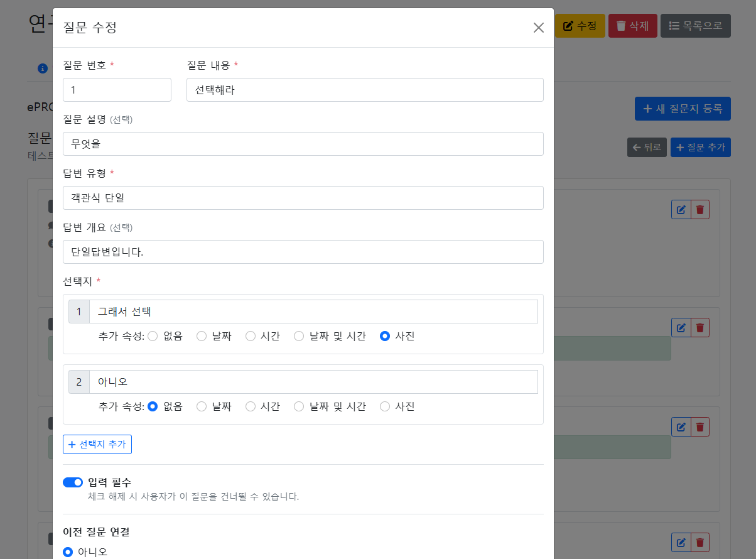Click the 질문 추가 button
The image size is (756, 559).
700,147
